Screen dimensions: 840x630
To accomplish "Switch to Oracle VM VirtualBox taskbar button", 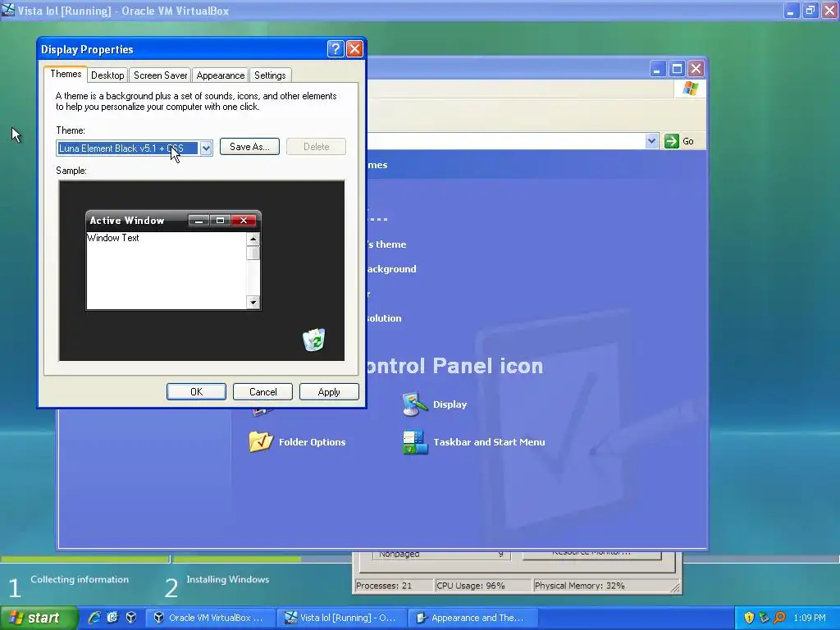I will click(x=211, y=618).
